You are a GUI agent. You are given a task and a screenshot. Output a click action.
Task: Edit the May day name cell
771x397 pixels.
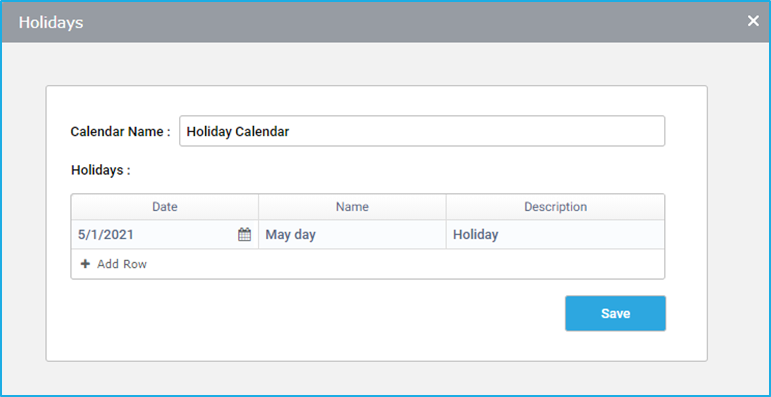352,235
